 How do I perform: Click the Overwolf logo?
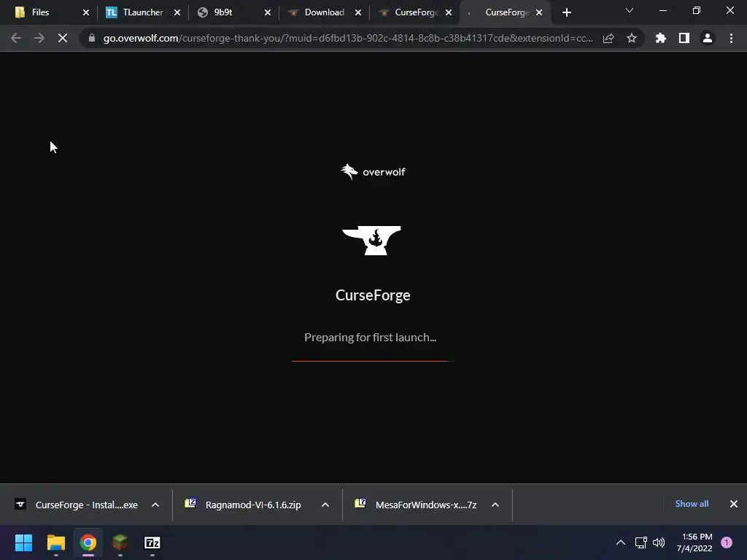373,172
